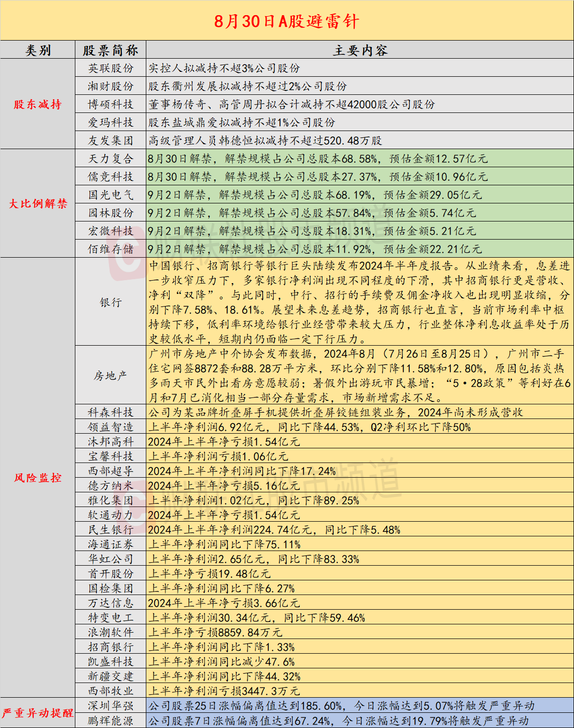The image size is (574, 728).
Task: Select stock name 民生银行
Action: click(x=111, y=529)
